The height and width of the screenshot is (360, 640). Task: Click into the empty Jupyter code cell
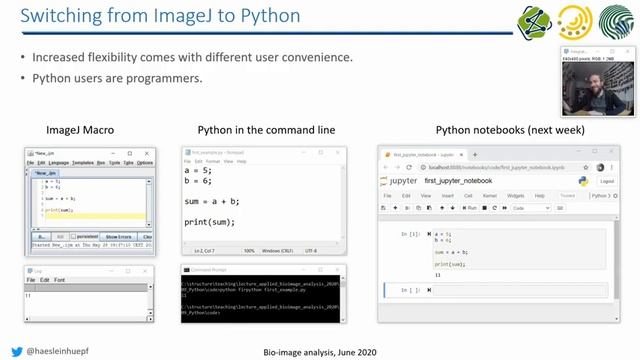(x=520, y=290)
